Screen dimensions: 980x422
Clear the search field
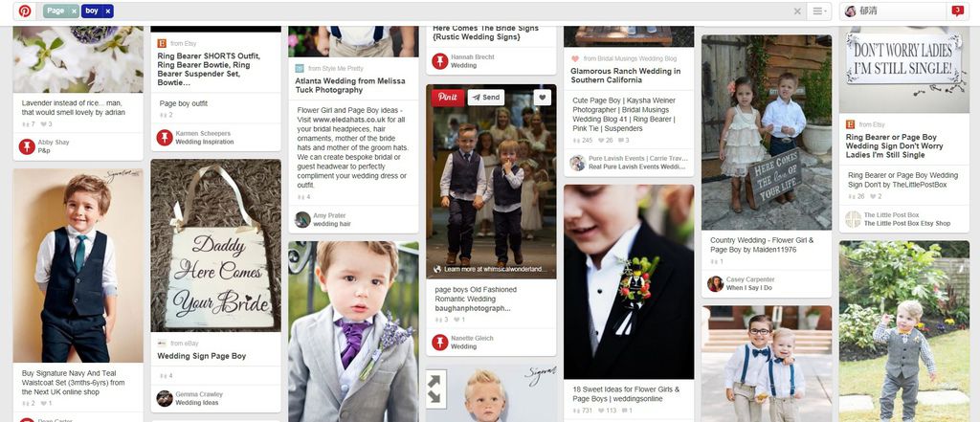coord(797,11)
